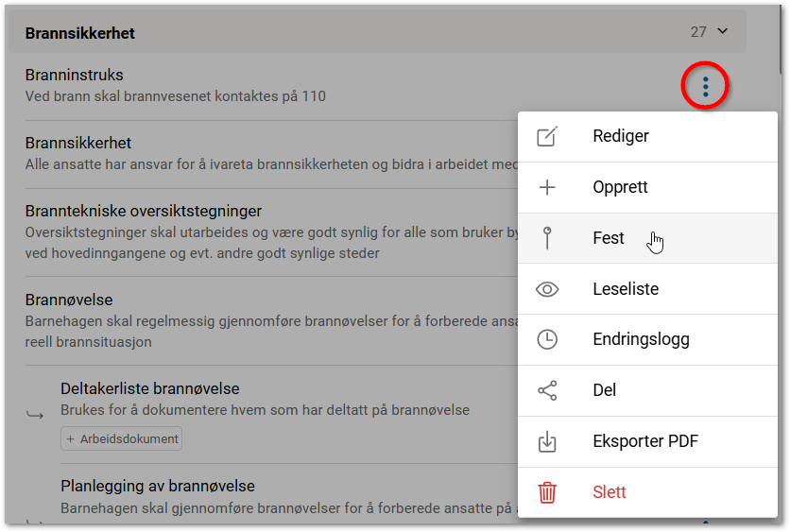Open the Branninstruks document
790x532 pixels.
coord(74,76)
